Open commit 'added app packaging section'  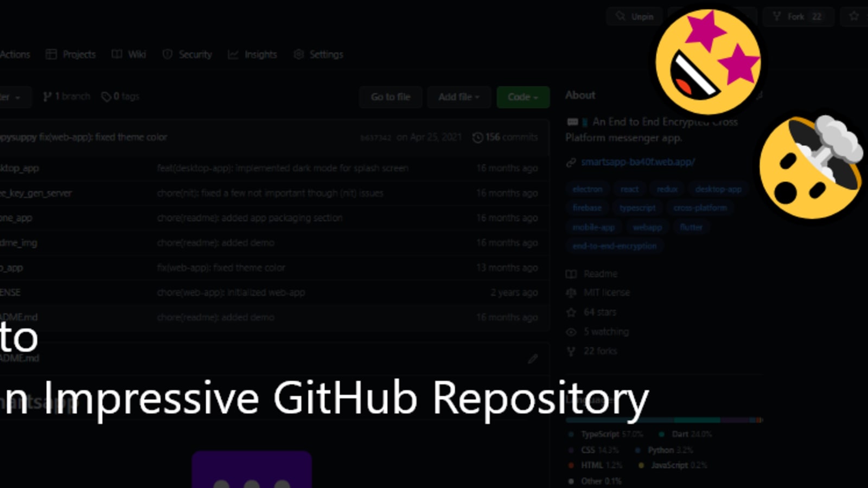point(250,218)
